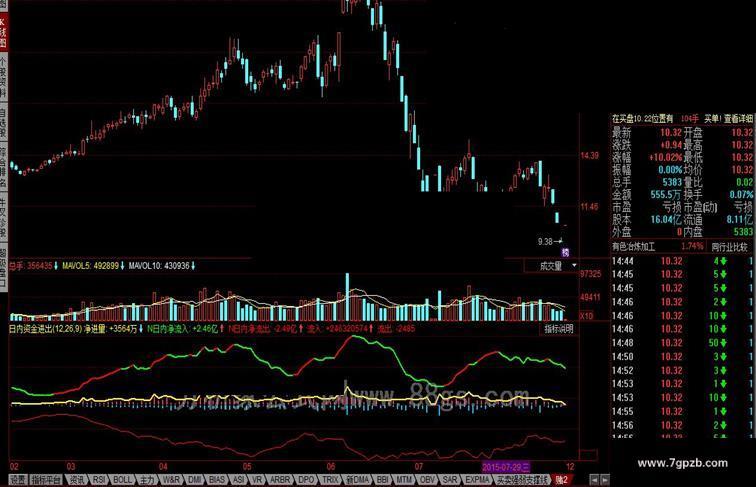The height and width of the screenshot is (487, 756).
Task: Select the DMI indicator tab
Action: [x=195, y=480]
